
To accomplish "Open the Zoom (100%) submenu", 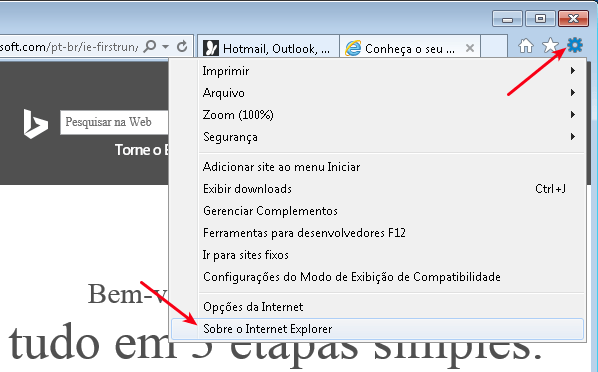I will pos(377,115).
